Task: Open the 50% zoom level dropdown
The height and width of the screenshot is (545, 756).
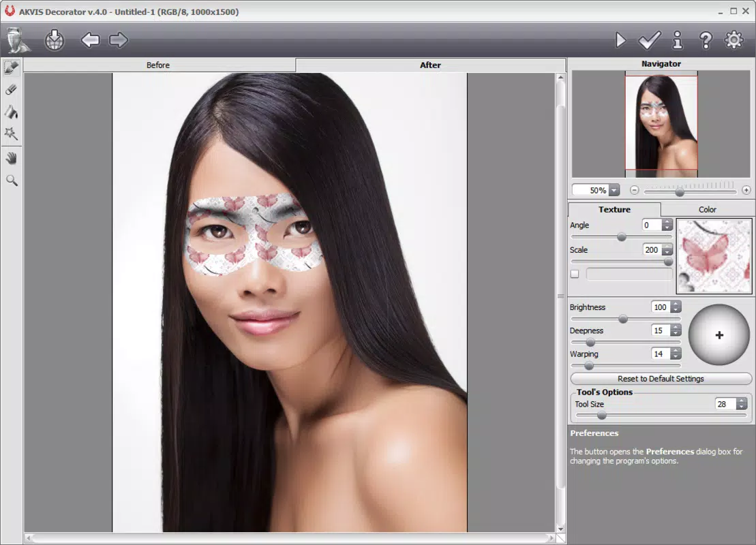Action: [614, 190]
